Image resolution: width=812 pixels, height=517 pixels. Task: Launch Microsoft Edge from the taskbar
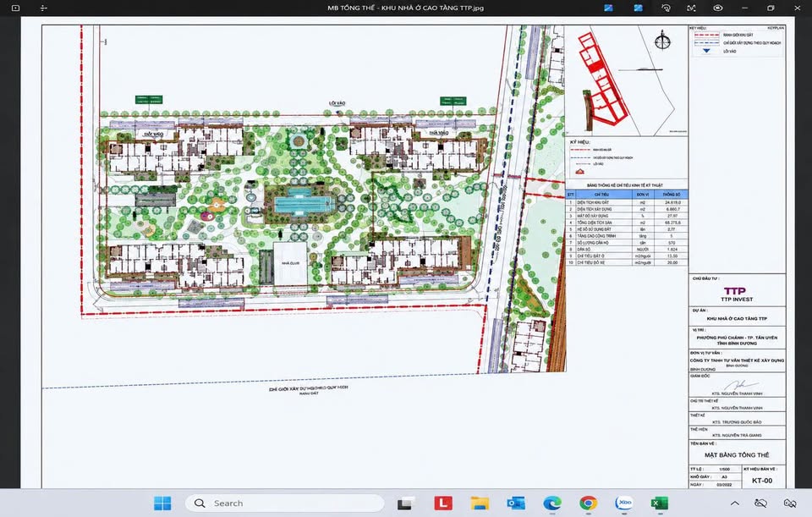[x=552, y=503]
